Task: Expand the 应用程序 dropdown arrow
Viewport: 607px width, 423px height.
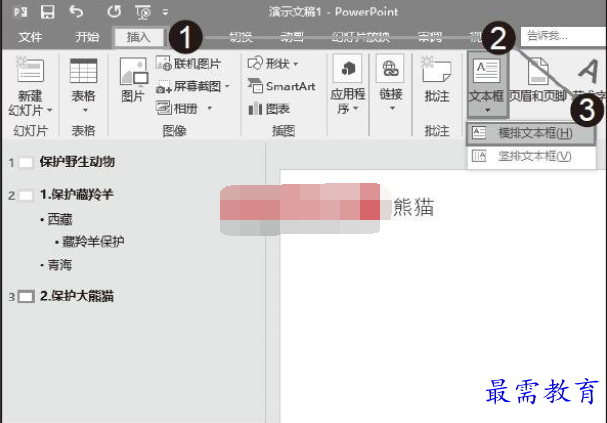Action: (355, 109)
